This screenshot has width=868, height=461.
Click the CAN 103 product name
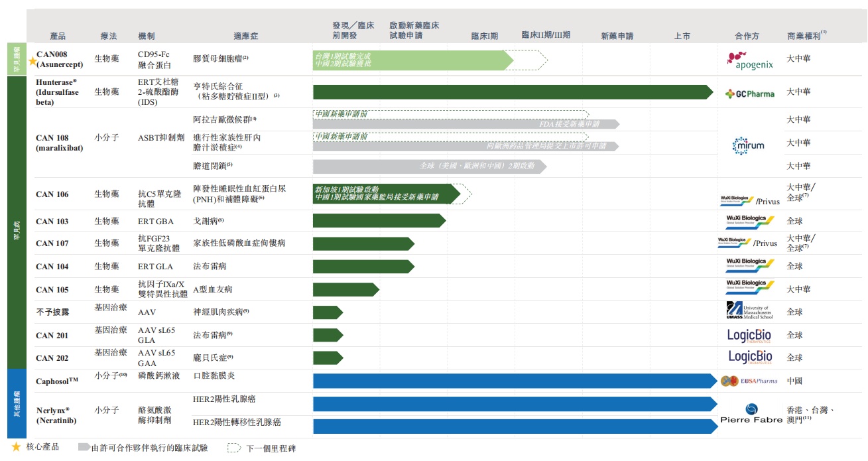click(52, 222)
